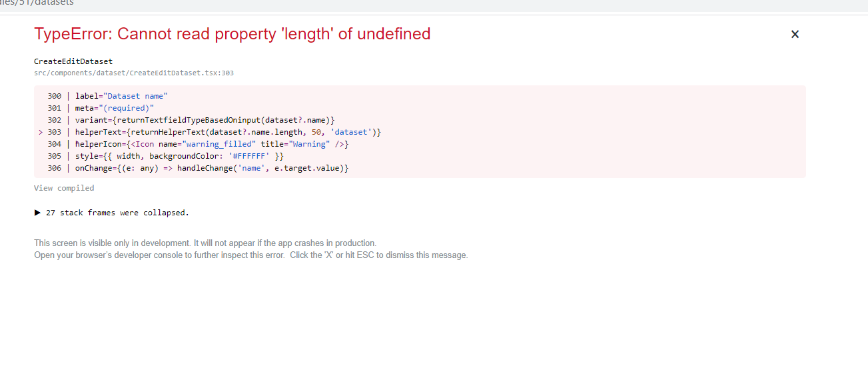Open the View compiled link

pos(63,188)
